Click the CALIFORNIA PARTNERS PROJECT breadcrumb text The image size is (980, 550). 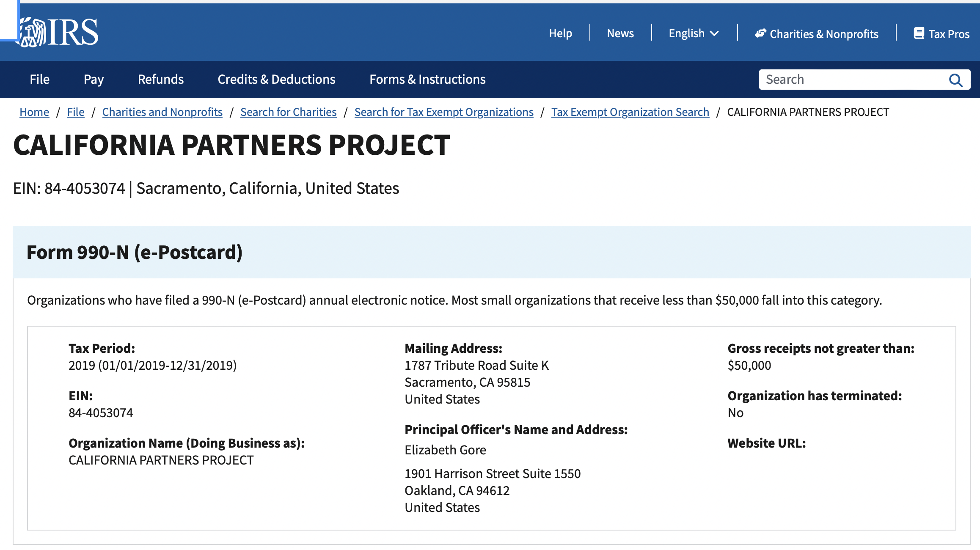(x=808, y=112)
